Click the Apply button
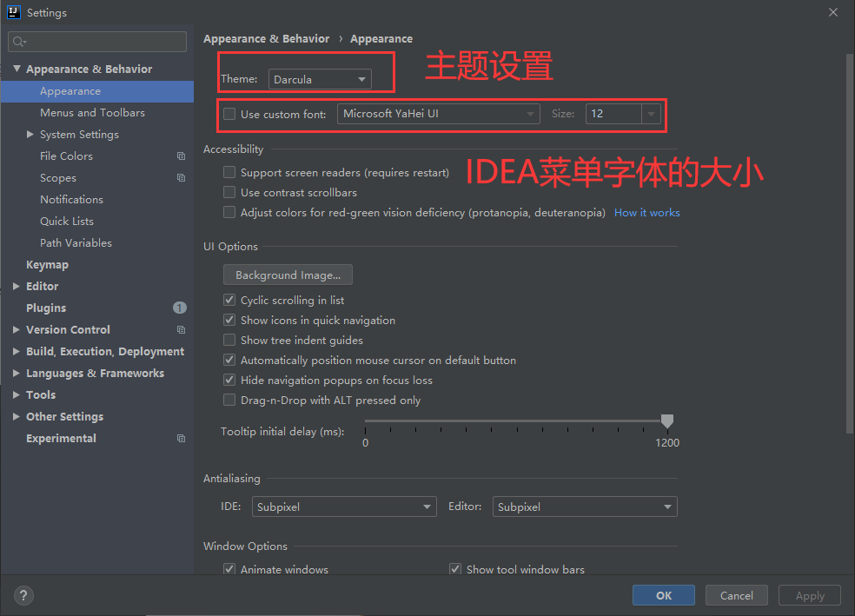This screenshot has width=855, height=616. [x=810, y=595]
